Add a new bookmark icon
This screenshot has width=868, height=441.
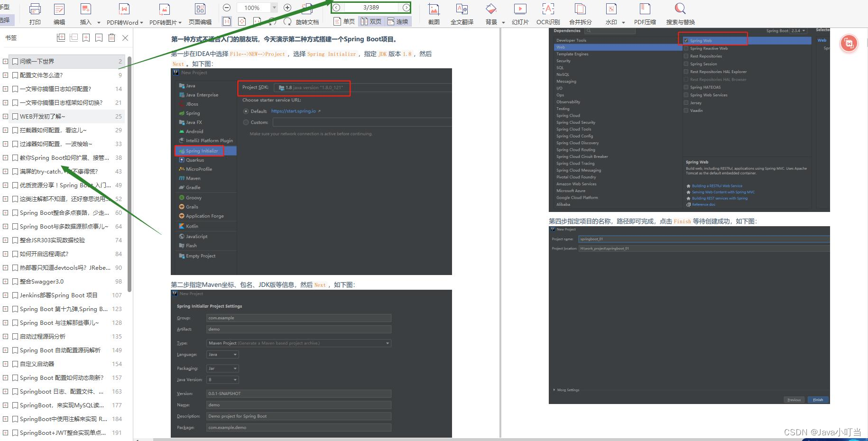86,37
